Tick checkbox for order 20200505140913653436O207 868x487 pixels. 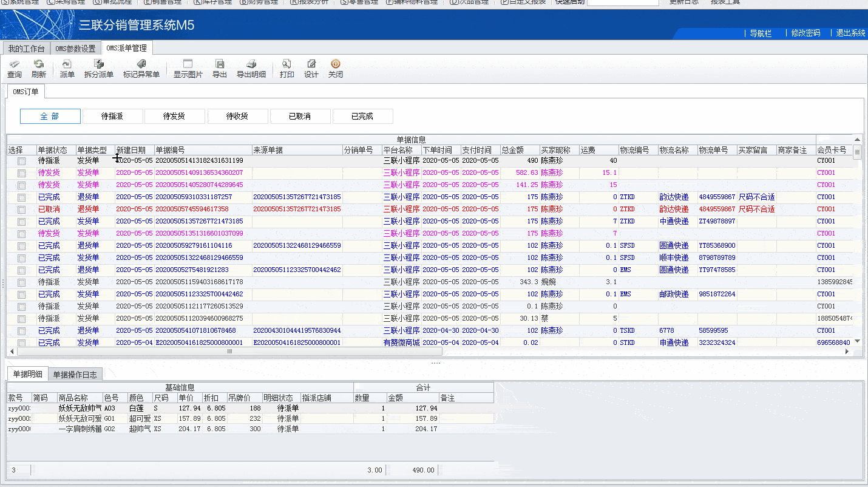22,173
